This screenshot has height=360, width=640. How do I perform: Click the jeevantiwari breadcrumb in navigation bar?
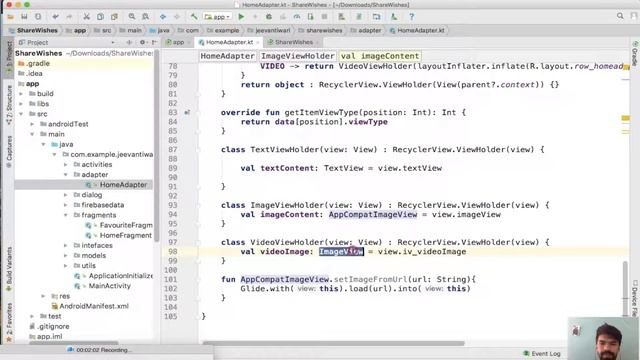tap(269, 30)
